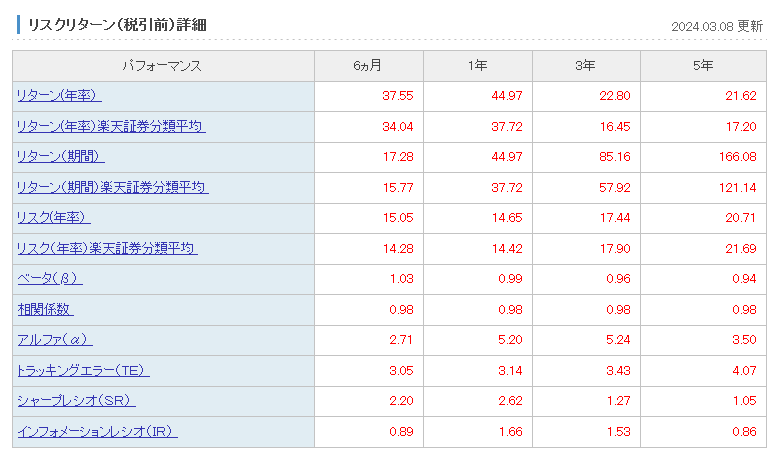Click リスク(年率)楽天証券分類平均 link
Viewport: 784px width, 458px height.
tap(107, 248)
